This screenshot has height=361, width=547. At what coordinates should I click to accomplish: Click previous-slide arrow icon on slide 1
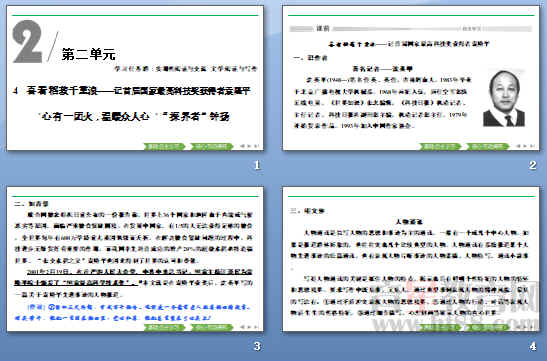pyautogui.click(x=243, y=146)
